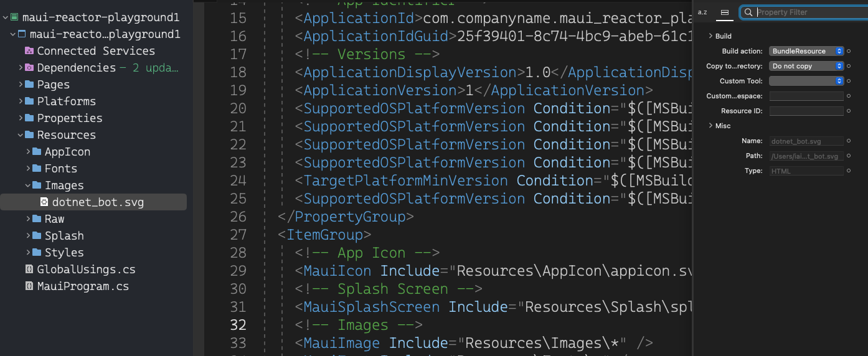Click the Splash folder icon
The image size is (868, 356).
click(37, 236)
